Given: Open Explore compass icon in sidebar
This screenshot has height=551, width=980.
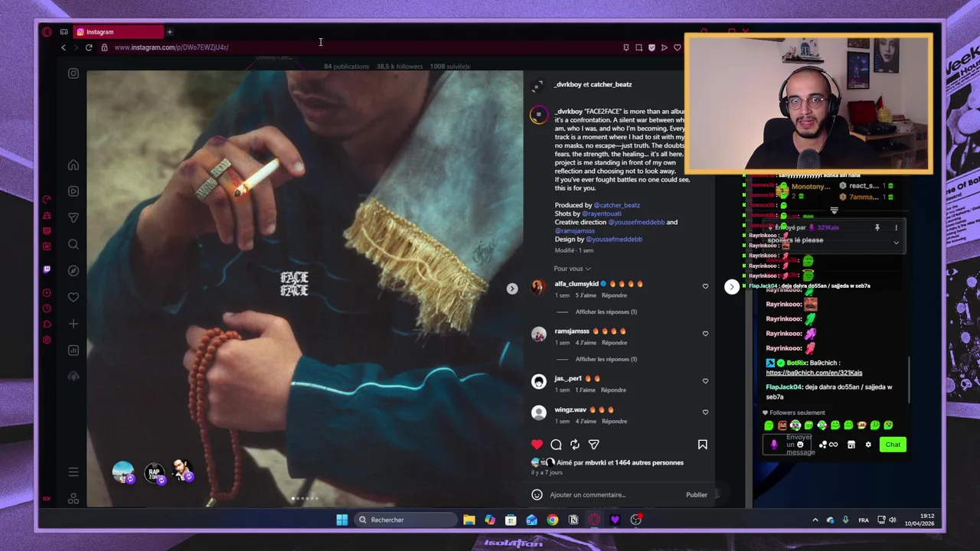Looking at the screenshot, I should (x=73, y=270).
